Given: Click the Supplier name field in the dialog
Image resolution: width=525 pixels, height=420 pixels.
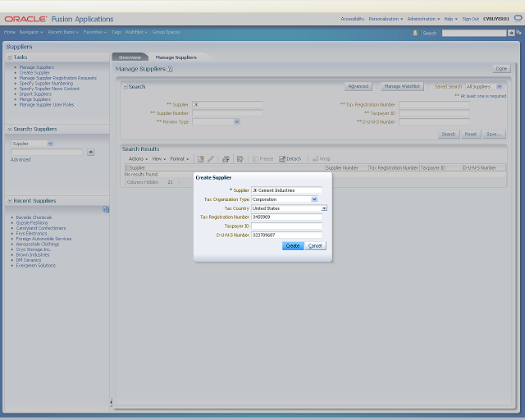Looking at the screenshot, I should 286,190.
